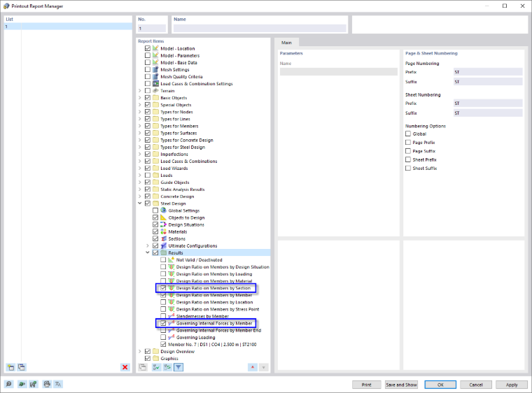
Task: Click the Ultimate Configurations icon
Action: click(163, 245)
